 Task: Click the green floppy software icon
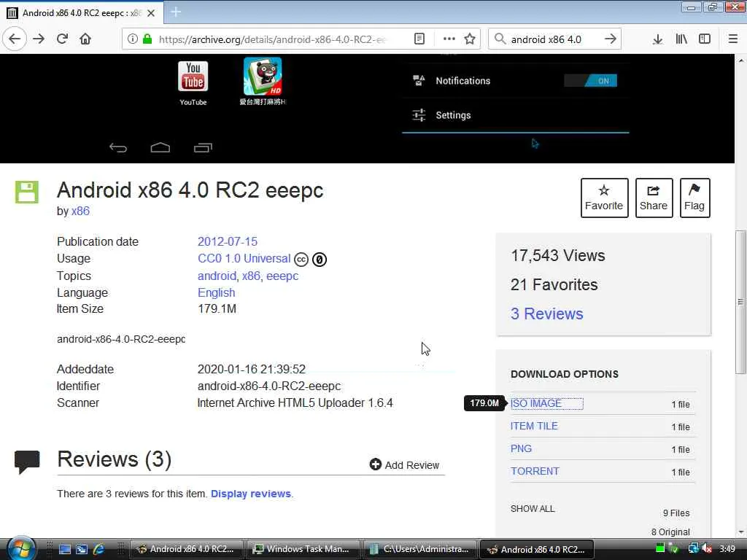(x=27, y=192)
